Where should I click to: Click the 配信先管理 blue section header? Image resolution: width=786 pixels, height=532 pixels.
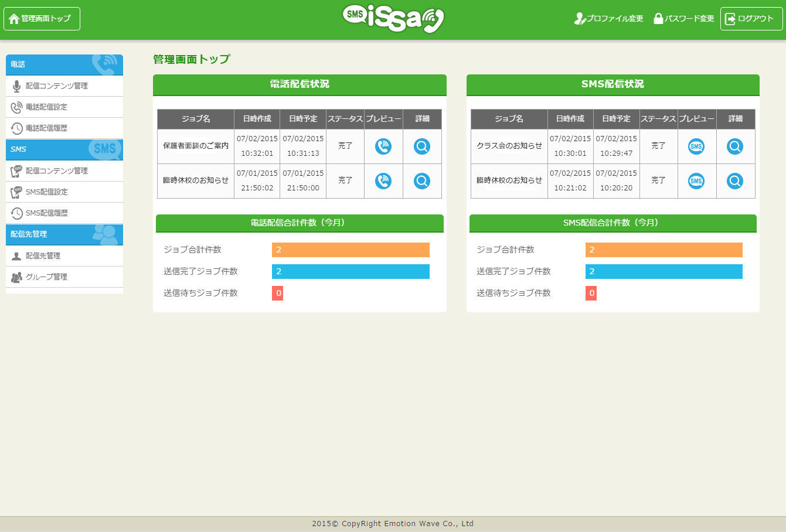tap(64, 234)
